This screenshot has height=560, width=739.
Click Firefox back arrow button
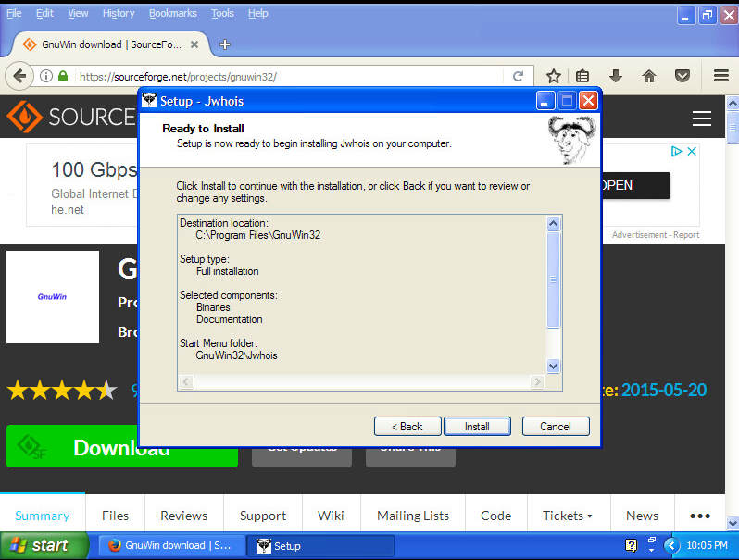click(x=19, y=76)
